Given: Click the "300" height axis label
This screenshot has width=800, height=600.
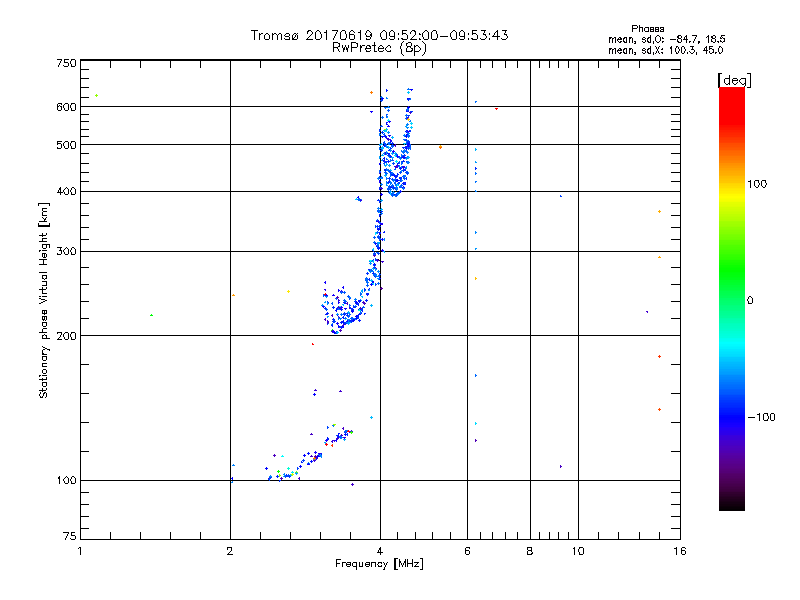Looking at the screenshot, I should coord(66,252).
